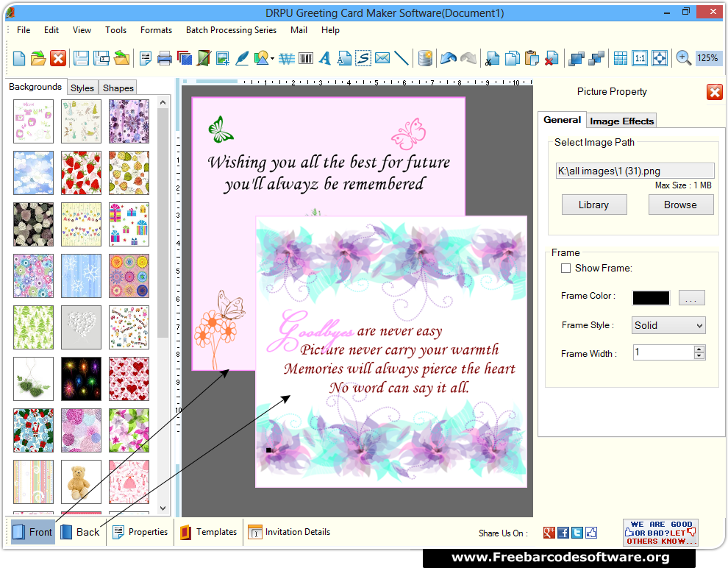Image resolution: width=728 pixels, height=568 pixels.
Task: Open Invitation Details
Action: pyautogui.click(x=289, y=532)
